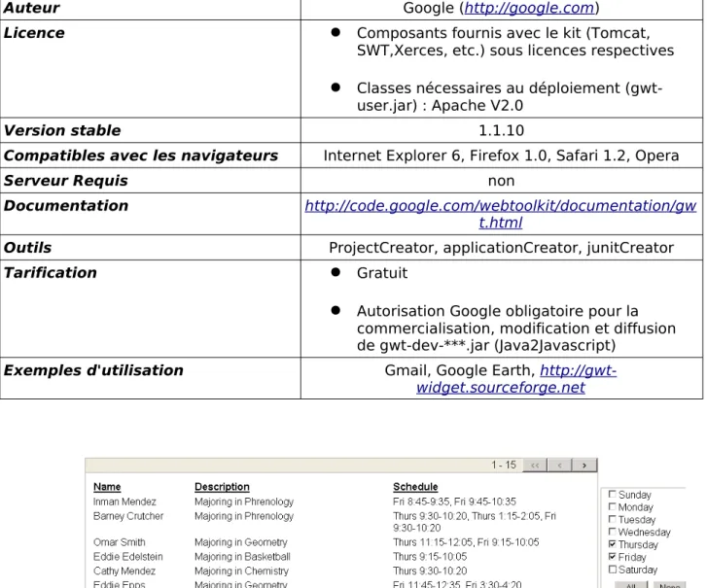The image size is (707, 588).
Task: Go to next page with right arrow
Action: coord(584,465)
